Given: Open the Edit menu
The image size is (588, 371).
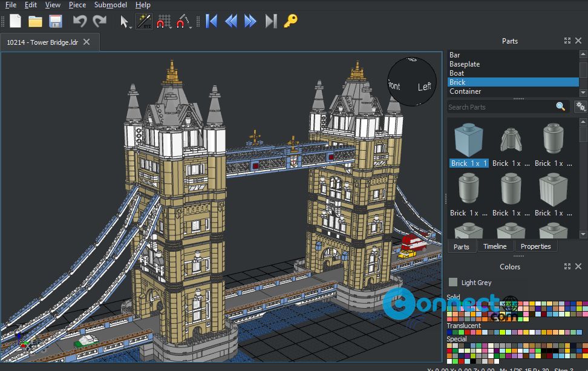Looking at the screenshot, I should (x=31, y=5).
